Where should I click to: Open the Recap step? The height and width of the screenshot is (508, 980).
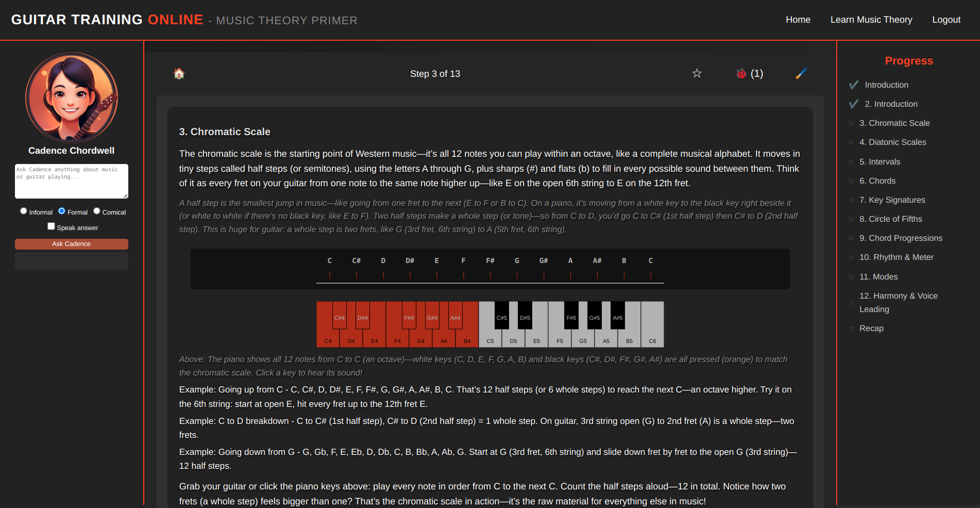coord(871,328)
